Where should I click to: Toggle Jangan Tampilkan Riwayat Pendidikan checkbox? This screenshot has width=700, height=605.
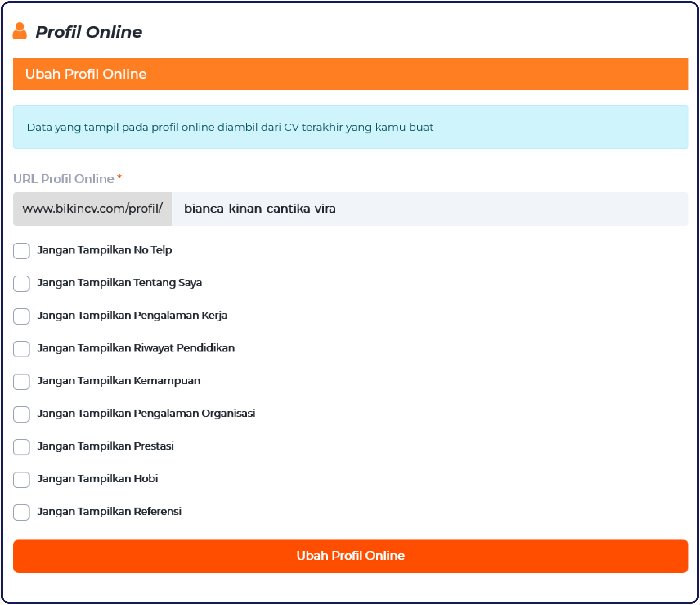(x=21, y=349)
